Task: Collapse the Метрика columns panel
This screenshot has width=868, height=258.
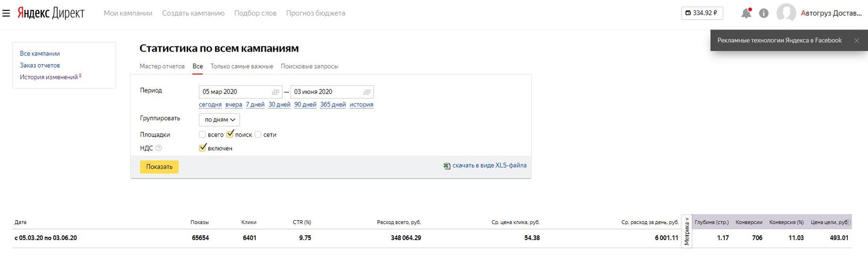Action: point(687,232)
